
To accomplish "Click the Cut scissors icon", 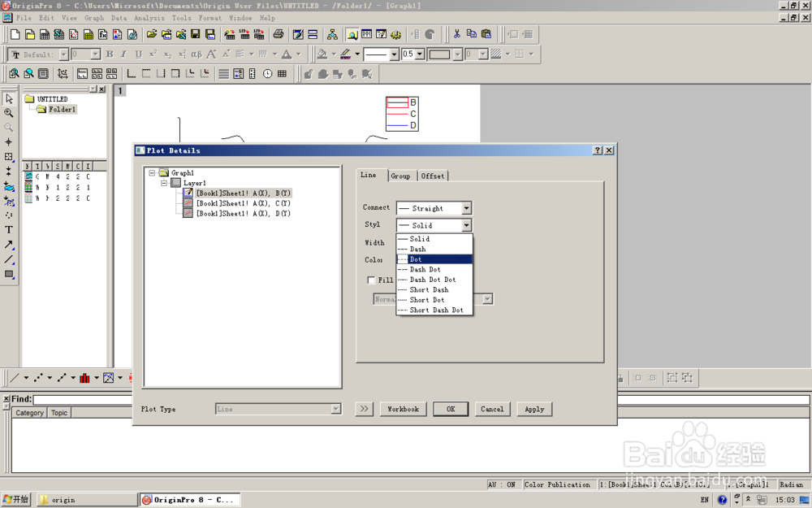I will tap(456, 34).
